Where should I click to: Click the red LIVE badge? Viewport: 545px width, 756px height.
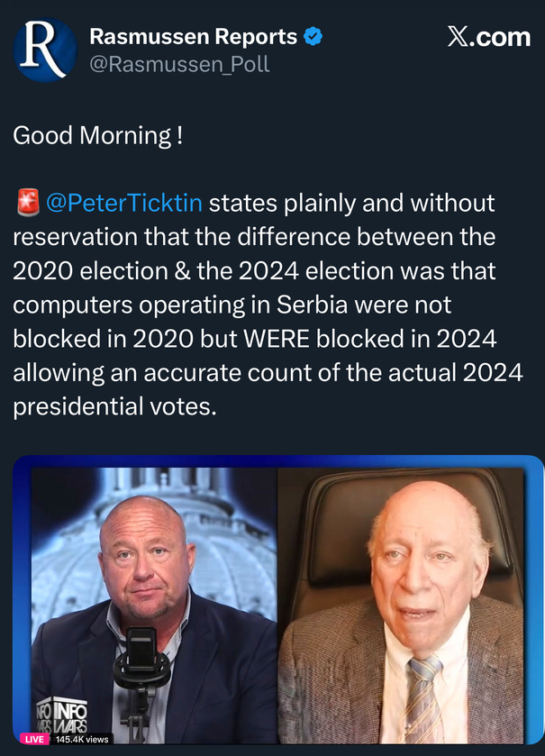(x=36, y=740)
